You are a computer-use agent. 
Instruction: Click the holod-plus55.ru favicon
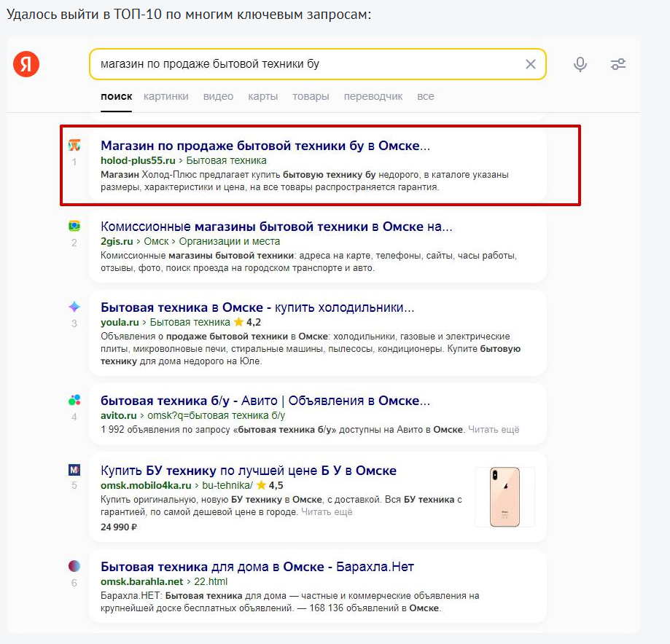pos(74,145)
